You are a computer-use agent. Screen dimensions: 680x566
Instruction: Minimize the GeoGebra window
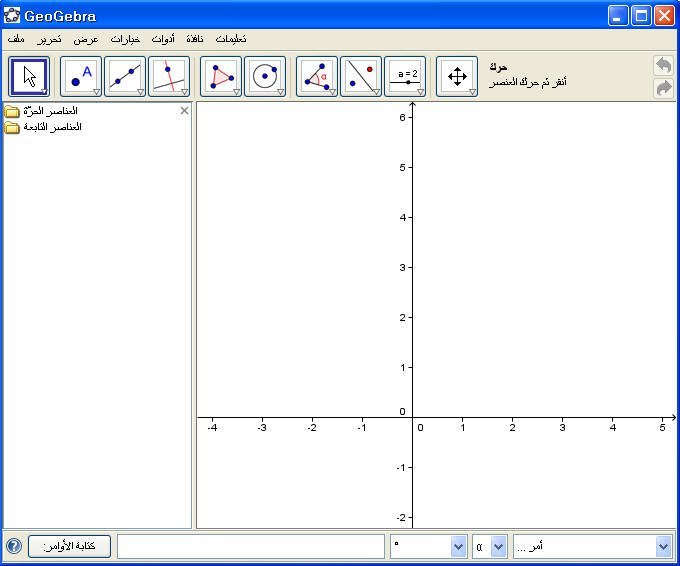click(618, 16)
